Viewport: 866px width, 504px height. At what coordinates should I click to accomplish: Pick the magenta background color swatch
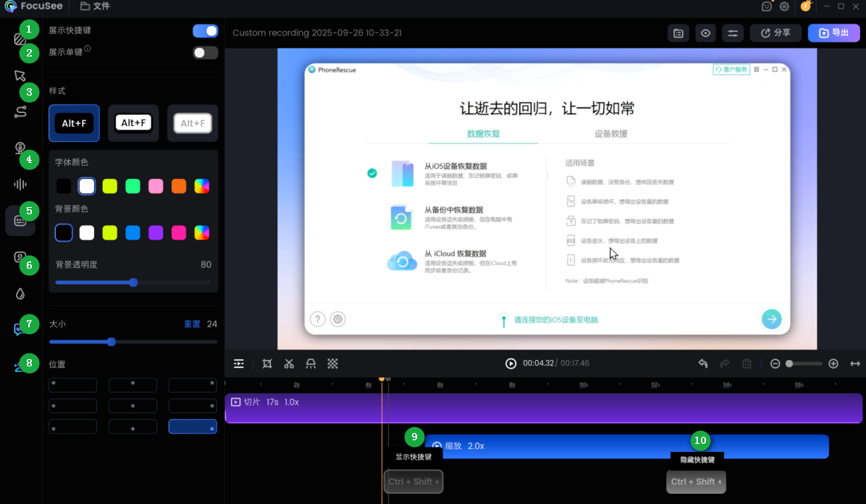pyautogui.click(x=179, y=232)
